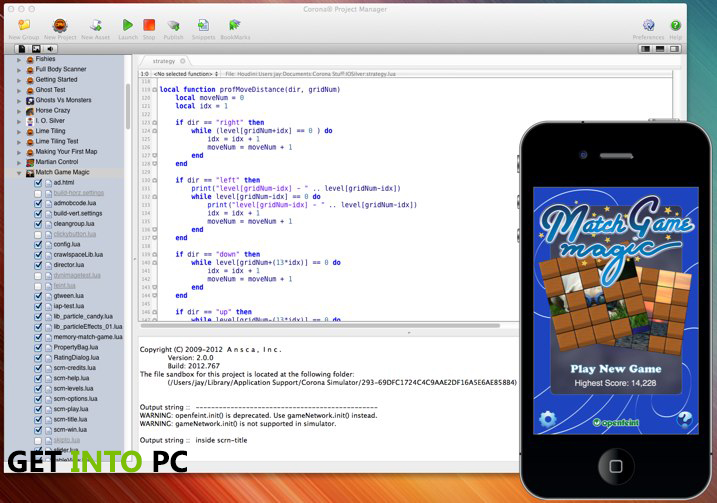
Task: Open the skipto.lua link
Action: pos(67,440)
